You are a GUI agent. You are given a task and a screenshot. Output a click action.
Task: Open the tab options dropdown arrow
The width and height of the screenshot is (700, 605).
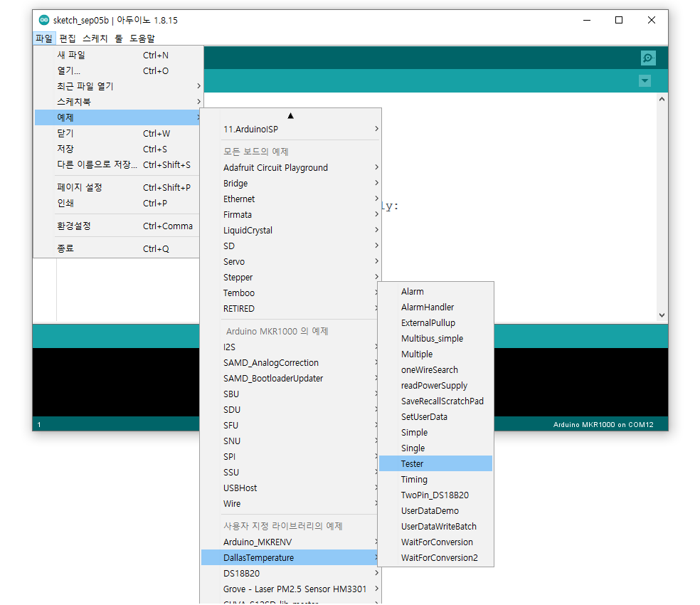(645, 81)
